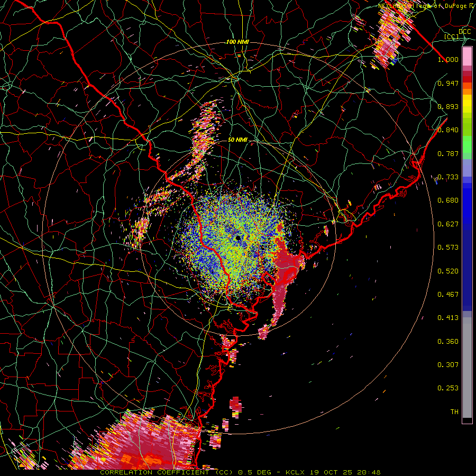Viewport: 476px width, 476px height.
Task: Click the 0.520 scale value
Action: tap(448, 271)
